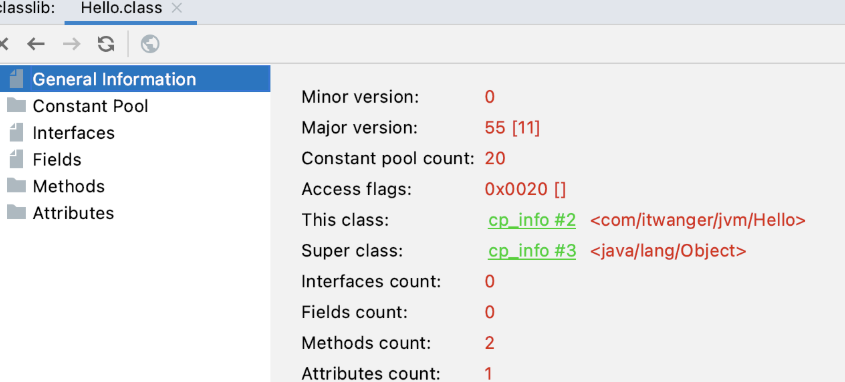Click the Fields file icon
This screenshot has width=845, height=382.
point(17,159)
